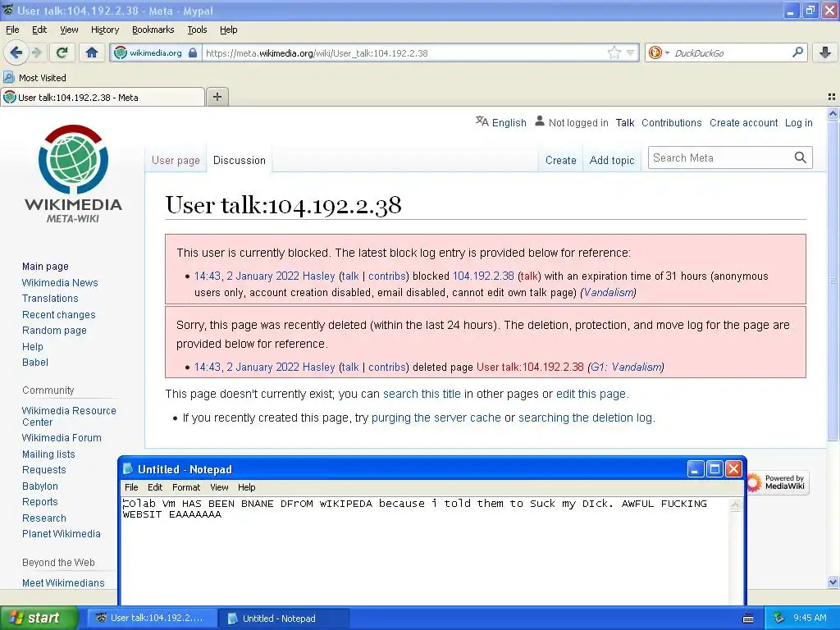Open Random page in the sidebar
The width and height of the screenshot is (840, 630).
pyautogui.click(x=54, y=330)
